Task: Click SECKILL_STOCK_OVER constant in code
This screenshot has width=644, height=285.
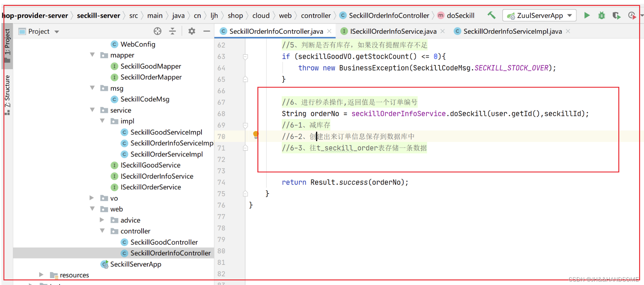Action: (x=511, y=68)
